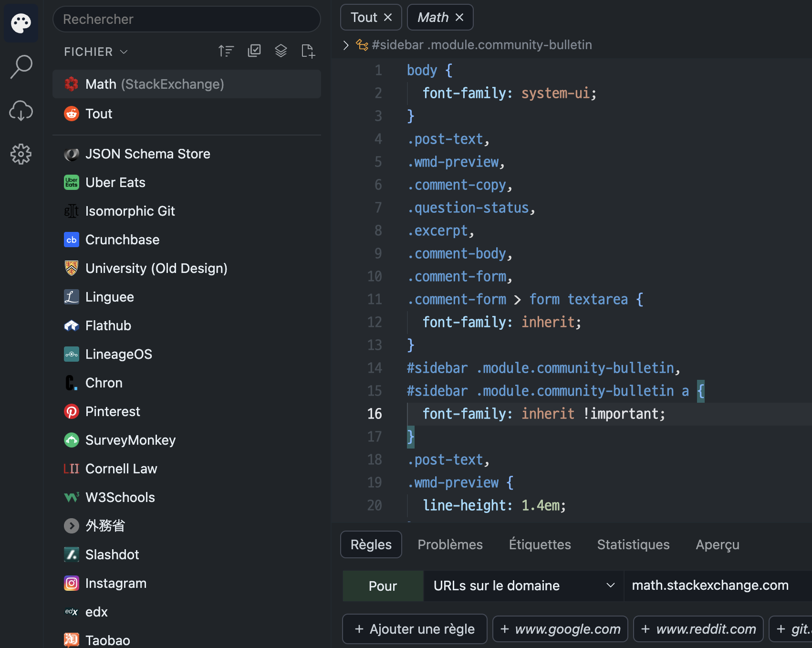Click the Linguee icon
Screen dimensions: 812x648
pos(72,297)
